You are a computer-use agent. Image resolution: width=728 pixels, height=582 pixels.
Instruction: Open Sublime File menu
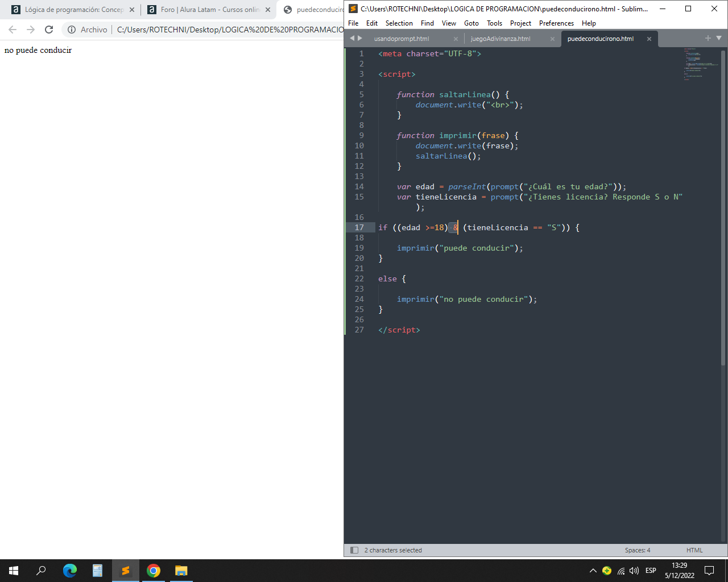(353, 23)
